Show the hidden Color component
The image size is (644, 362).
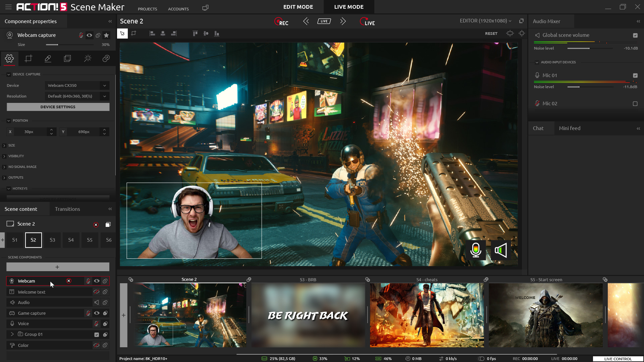click(96, 345)
